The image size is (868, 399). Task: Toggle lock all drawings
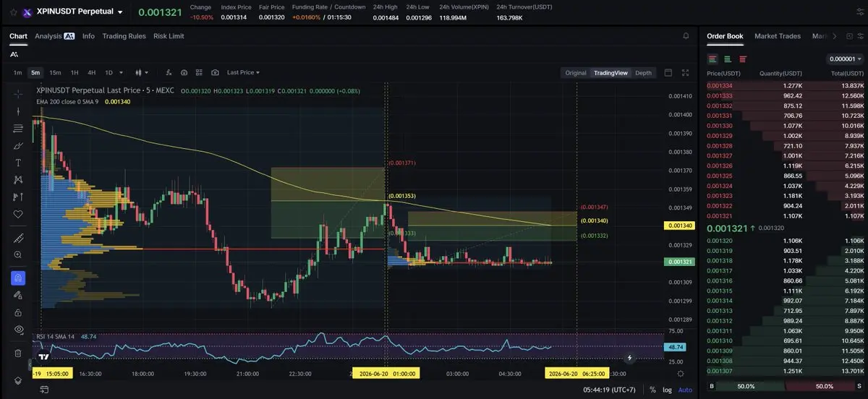click(x=18, y=312)
